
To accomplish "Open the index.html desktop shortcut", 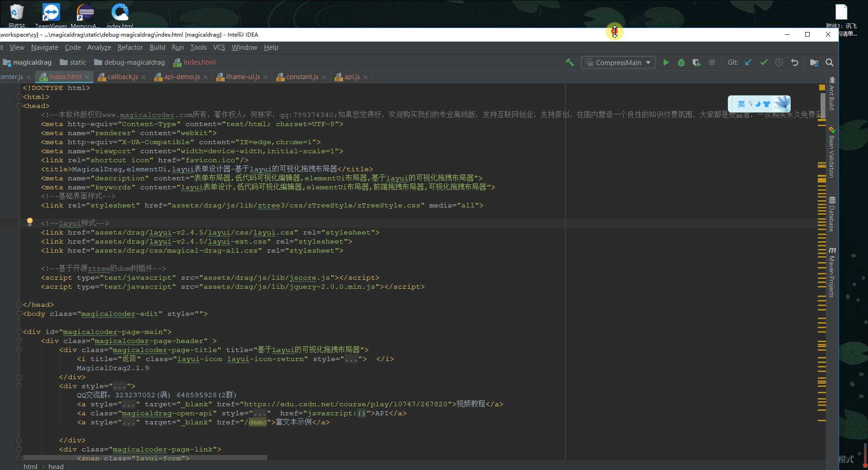I will (x=120, y=15).
